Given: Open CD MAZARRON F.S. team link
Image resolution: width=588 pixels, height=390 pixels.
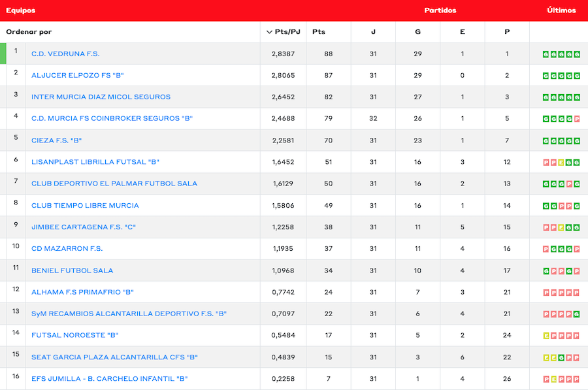Looking at the screenshot, I should click(x=67, y=249).
